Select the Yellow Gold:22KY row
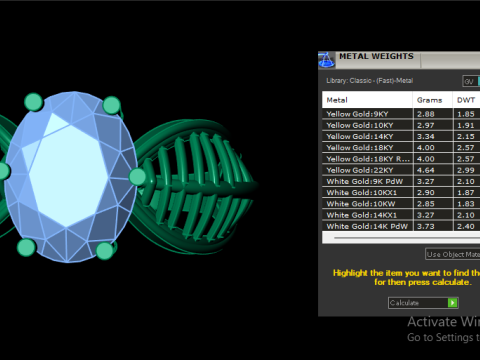Viewport: 480px width, 360px height. click(x=401, y=170)
